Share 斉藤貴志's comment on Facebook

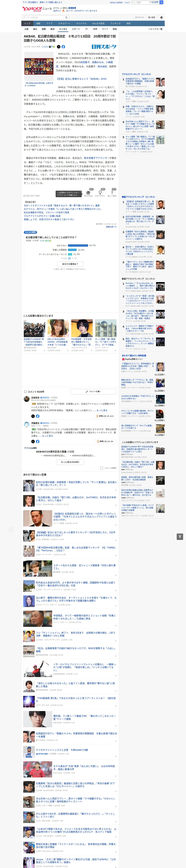pyautogui.click(x=38, y=441)
